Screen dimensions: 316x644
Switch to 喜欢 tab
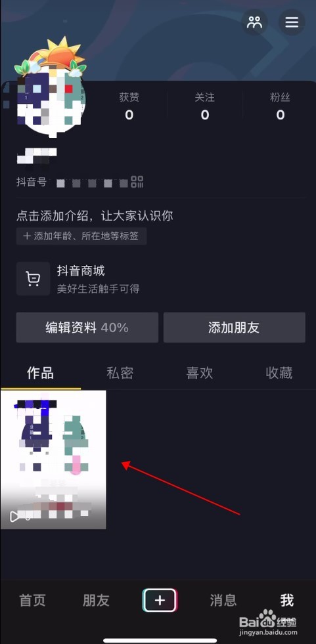tap(199, 373)
